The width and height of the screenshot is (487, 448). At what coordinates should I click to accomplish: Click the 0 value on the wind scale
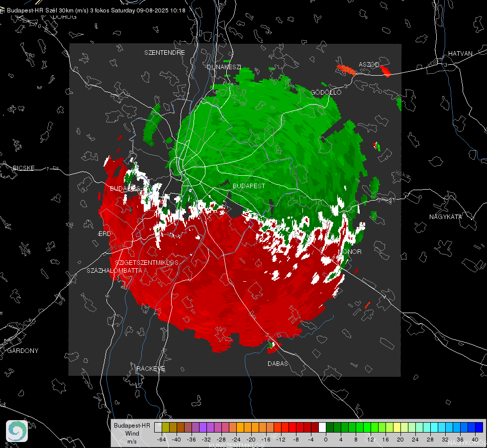(325, 440)
